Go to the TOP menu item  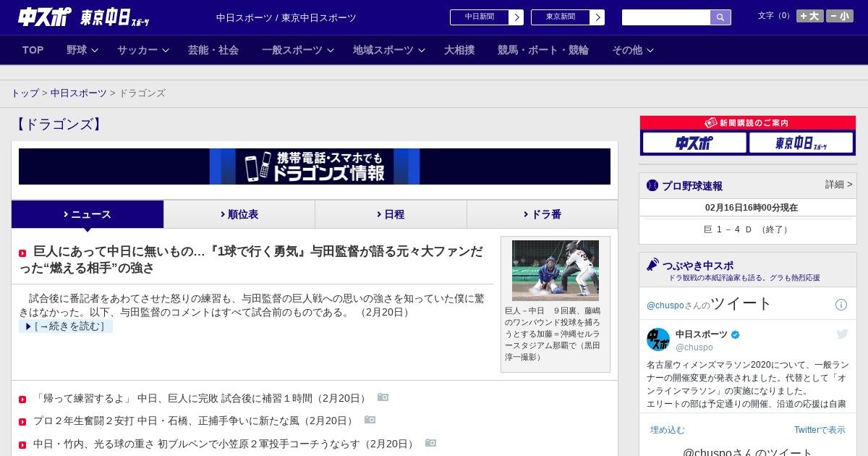click(x=33, y=50)
